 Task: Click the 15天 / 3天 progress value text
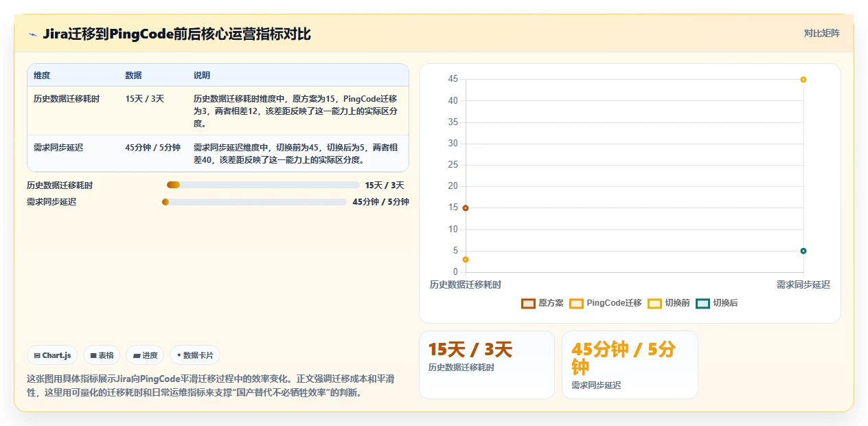click(385, 185)
